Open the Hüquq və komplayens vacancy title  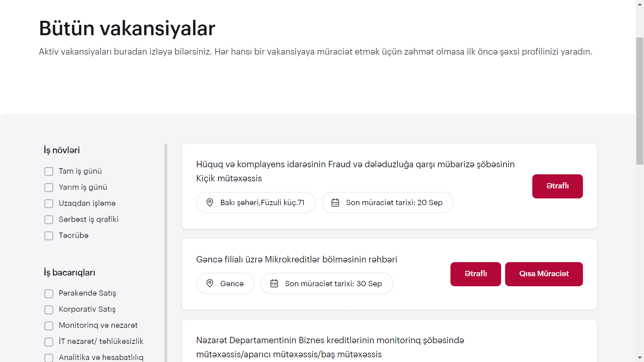click(x=355, y=171)
